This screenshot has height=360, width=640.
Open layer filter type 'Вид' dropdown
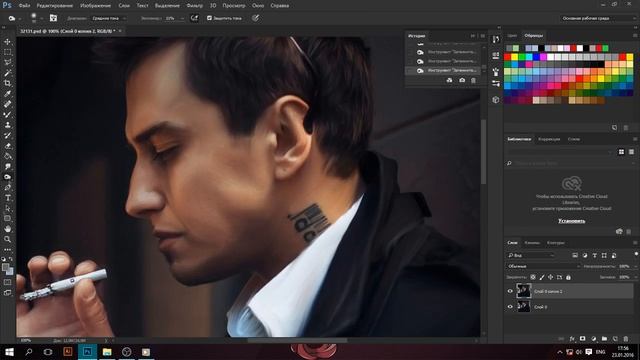coord(531,256)
